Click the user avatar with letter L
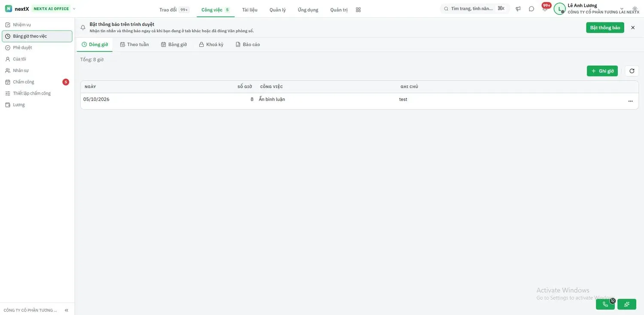This screenshot has height=315, width=644. point(559,9)
